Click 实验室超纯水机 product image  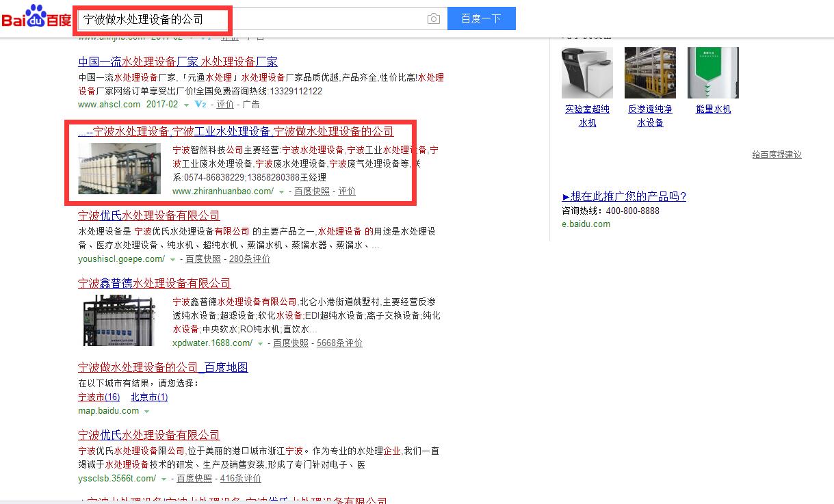point(587,72)
